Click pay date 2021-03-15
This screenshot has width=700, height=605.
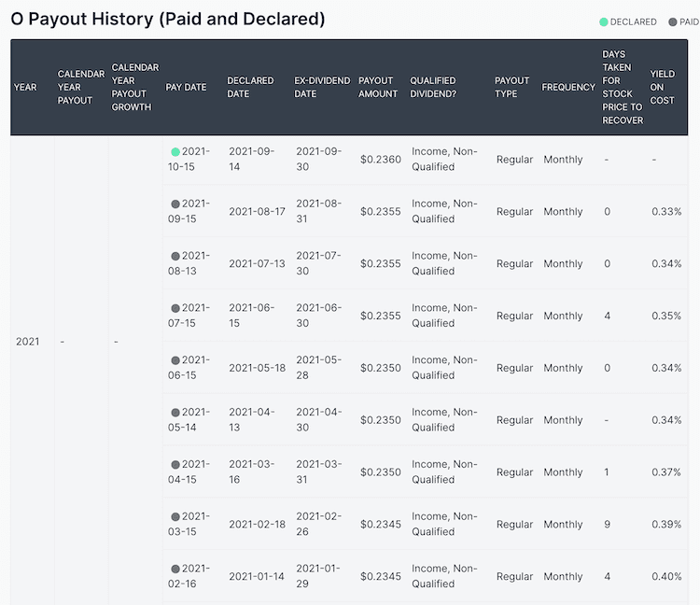coord(189,524)
